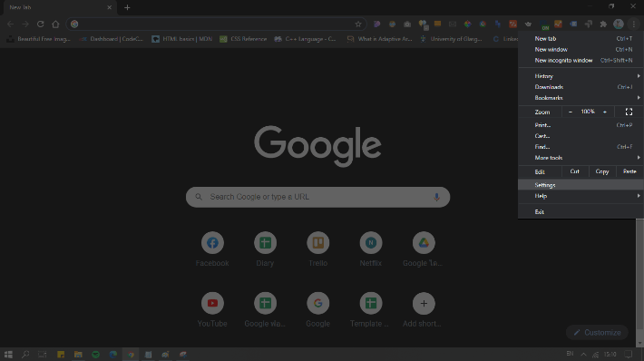Open Dashboard CodeC... bookmark
The width and height of the screenshot is (644, 361).
112,39
